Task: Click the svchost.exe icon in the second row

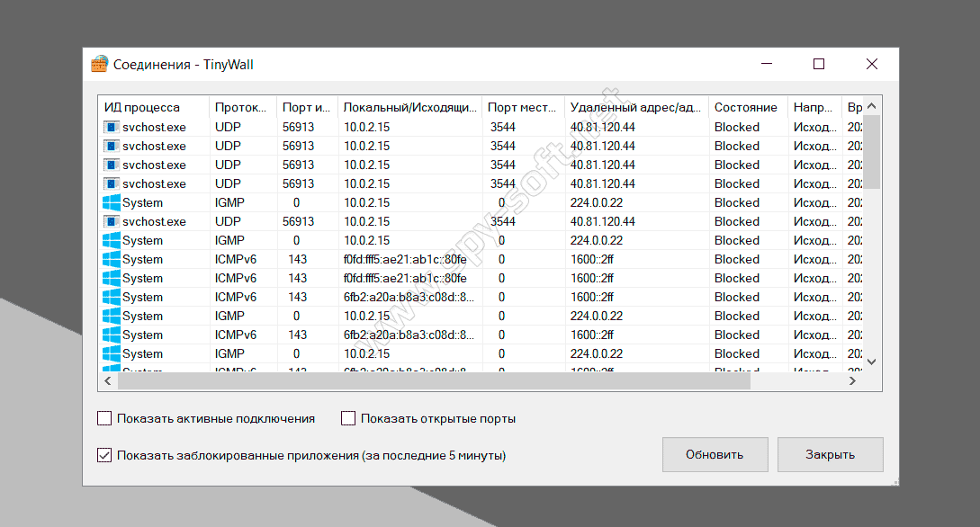Action: [112, 146]
